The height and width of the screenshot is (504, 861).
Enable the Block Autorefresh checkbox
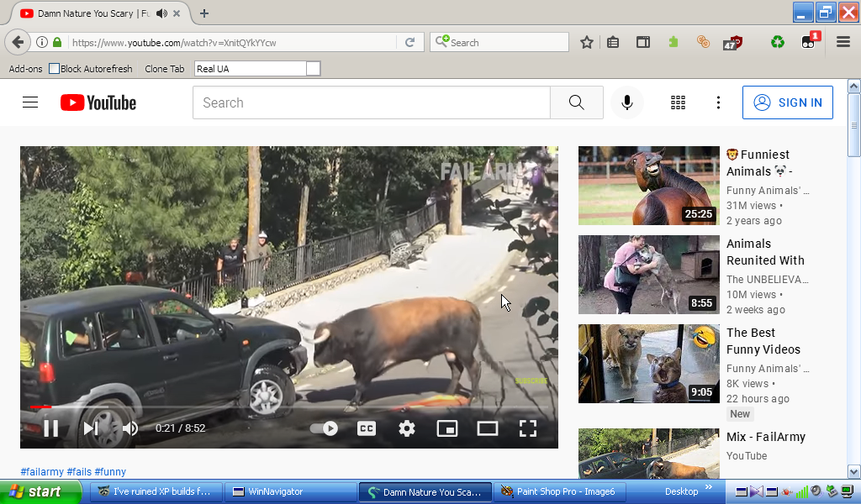pyautogui.click(x=54, y=69)
